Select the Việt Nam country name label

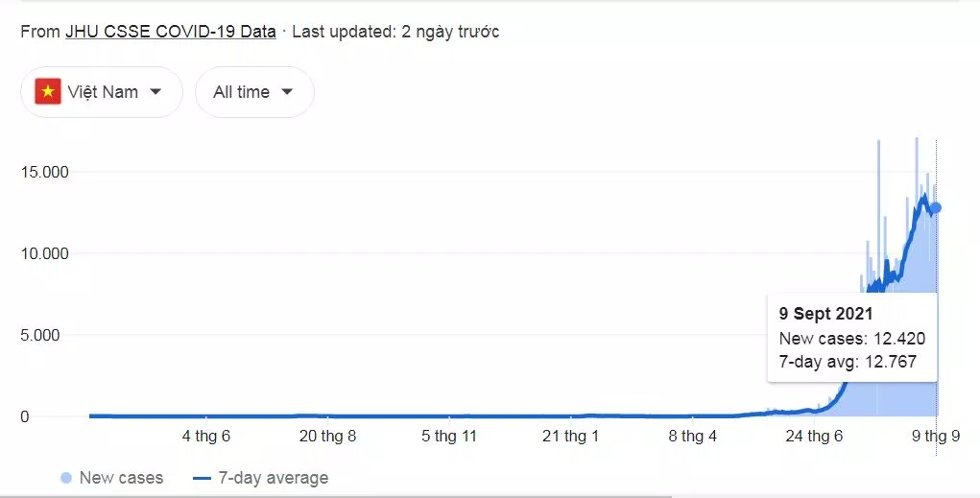coord(103,92)
